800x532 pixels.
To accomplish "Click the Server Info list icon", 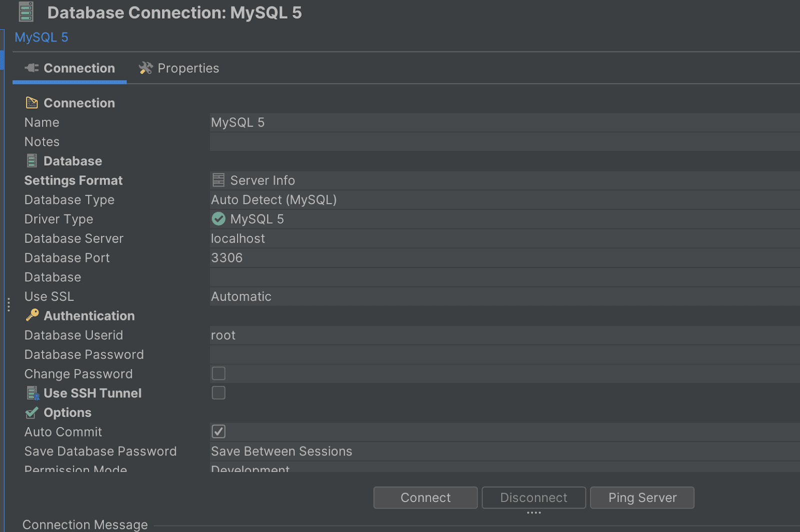I will tap(218, 180).
